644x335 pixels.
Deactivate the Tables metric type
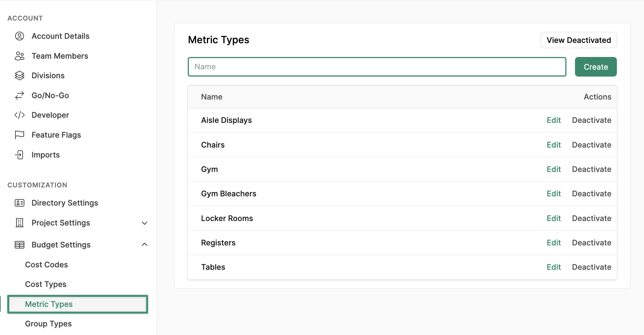591,267
